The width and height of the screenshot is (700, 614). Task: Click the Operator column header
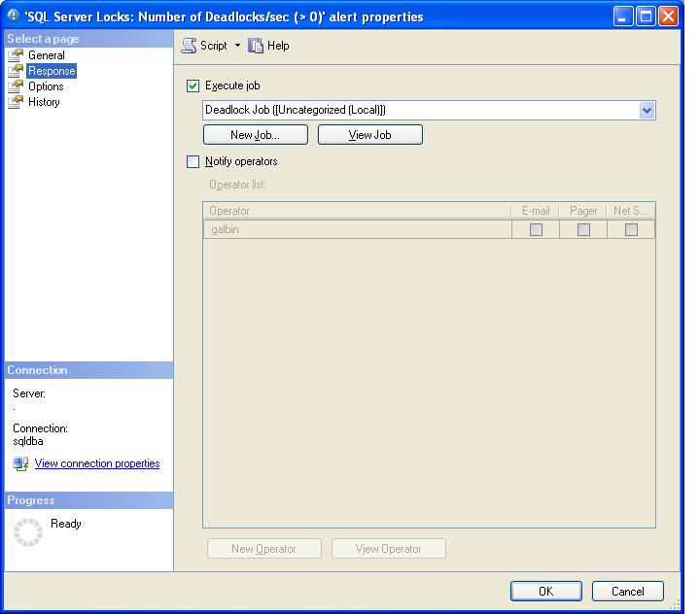tap(357, 211)
